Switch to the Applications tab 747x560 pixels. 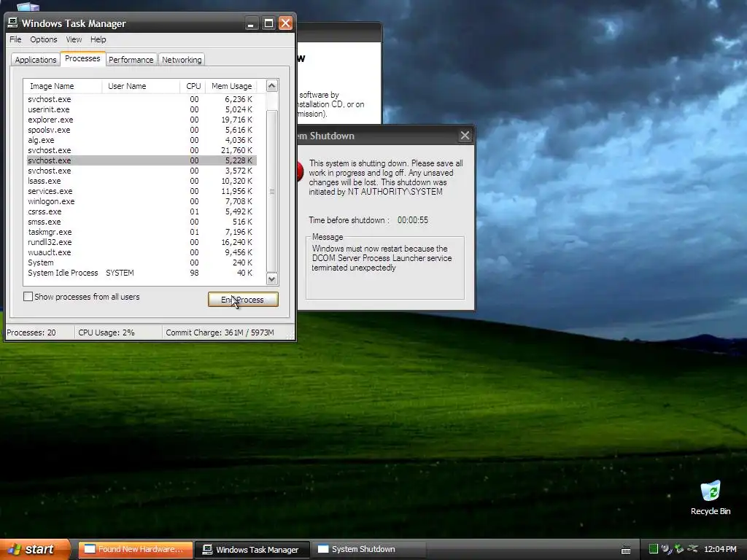point(35,60)
